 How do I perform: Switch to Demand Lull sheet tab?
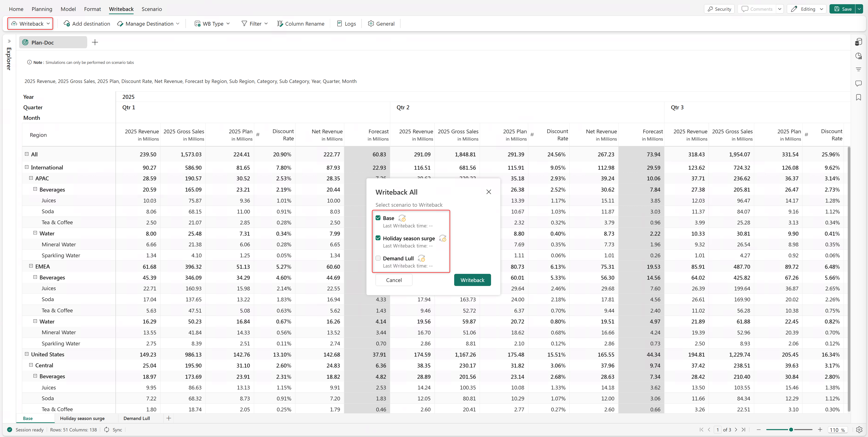point(136,418)
